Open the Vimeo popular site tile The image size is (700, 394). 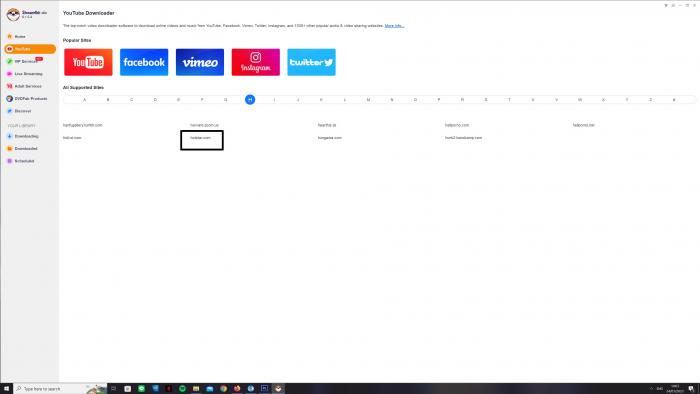coord(200,62)
